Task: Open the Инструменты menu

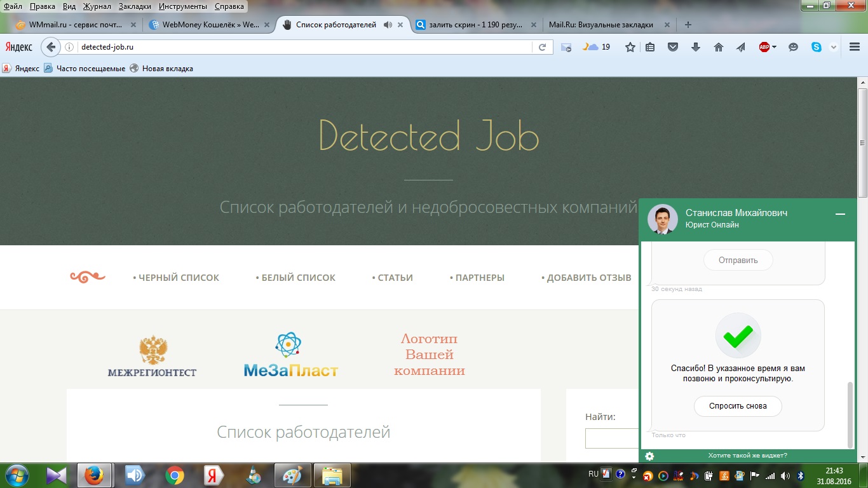Action: coord(183,6)
